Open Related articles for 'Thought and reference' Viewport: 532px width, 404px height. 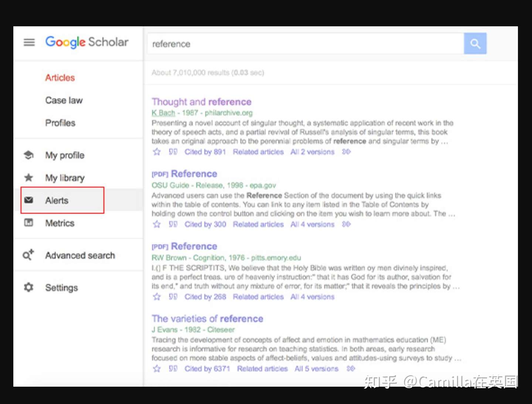[x=258, y=152]
